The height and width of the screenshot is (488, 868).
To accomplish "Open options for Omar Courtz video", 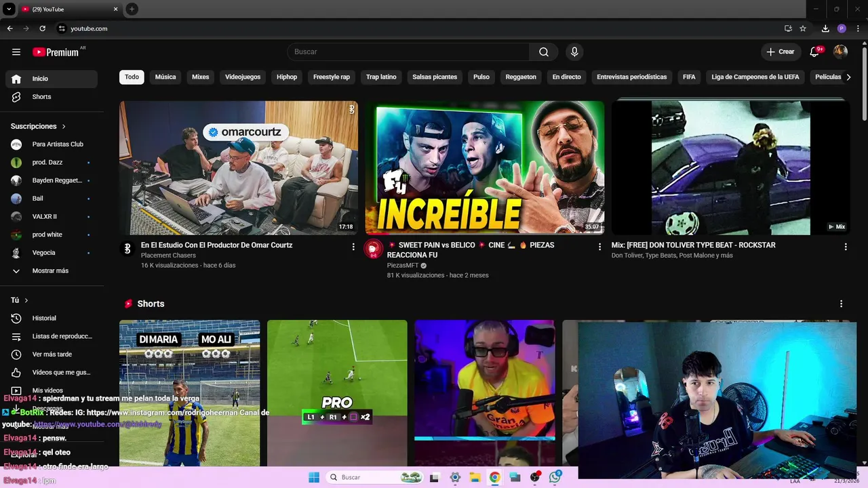I will click(353, 247).
